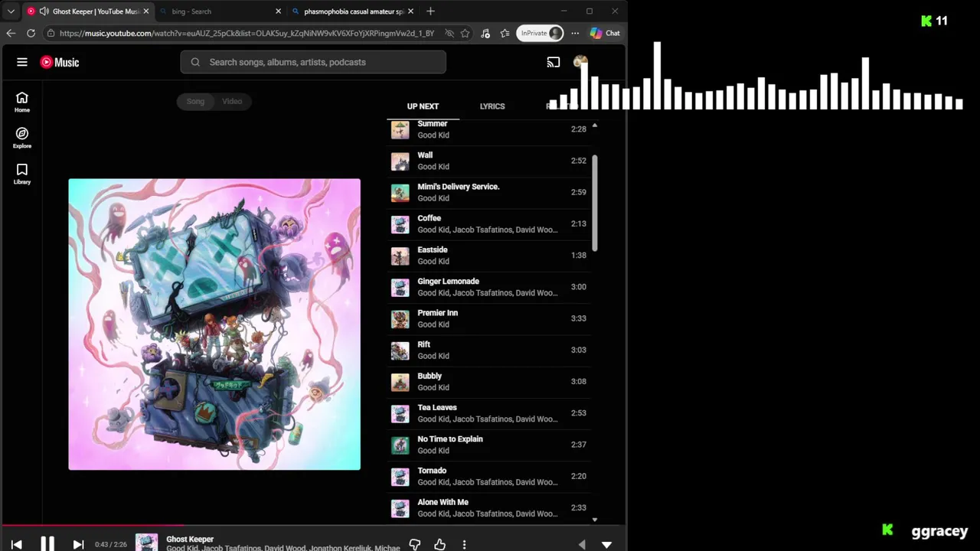Open the player's more actions menu
The width and height of the screenshot is (980, 551).
click(x=464, y=544)
